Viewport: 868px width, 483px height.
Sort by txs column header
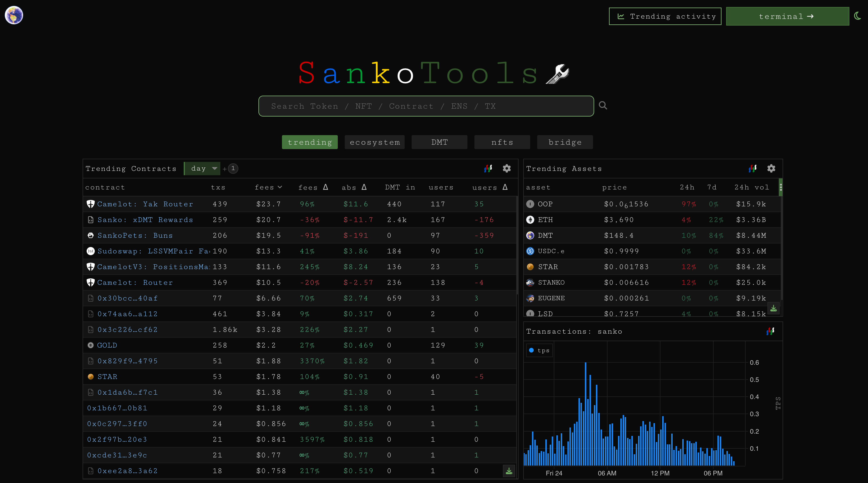tap(218, 187)
